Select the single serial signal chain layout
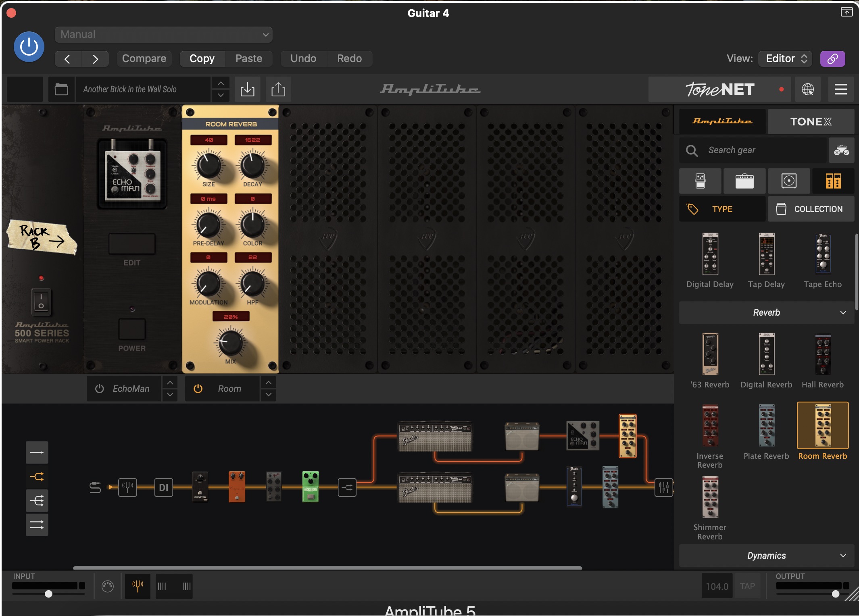 37,452
